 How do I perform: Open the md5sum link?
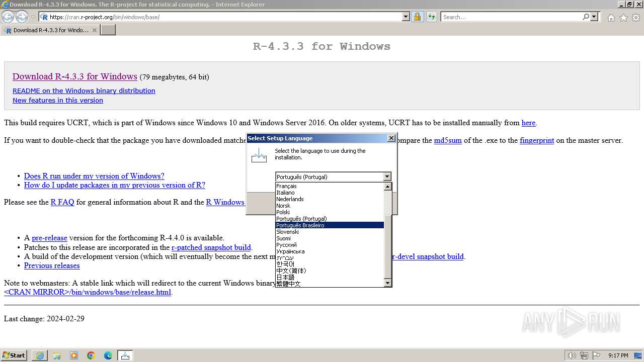(448, 140)
